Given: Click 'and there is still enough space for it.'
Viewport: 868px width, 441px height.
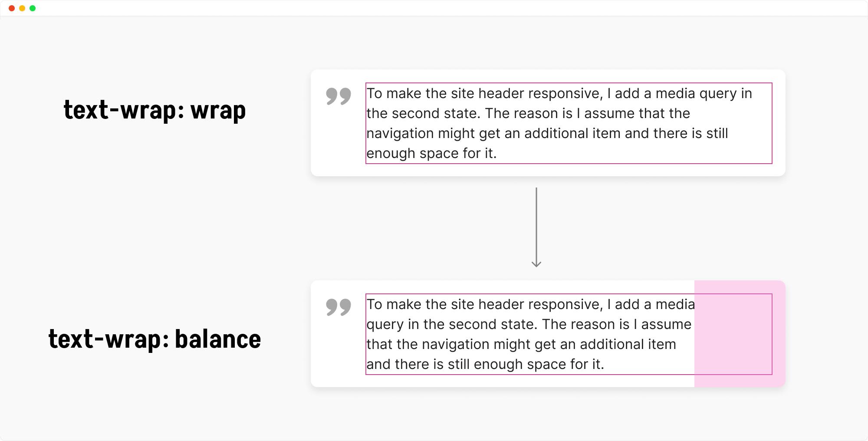Looking at the screenshot, I should [x=485, y=364].
